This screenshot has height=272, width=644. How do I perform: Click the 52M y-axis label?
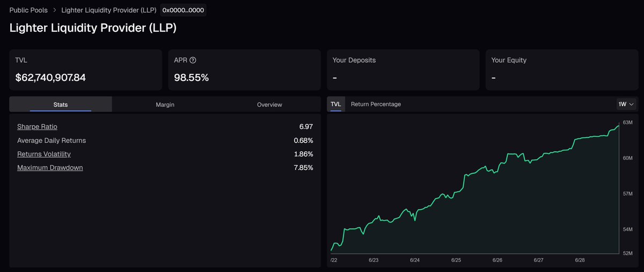coord(628,253)
